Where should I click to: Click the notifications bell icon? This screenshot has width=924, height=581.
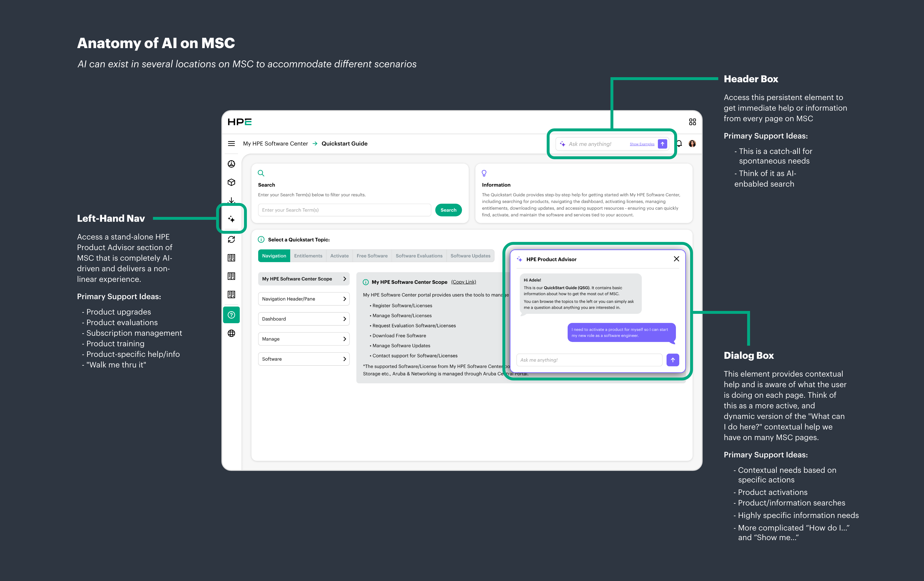click(680, 143)
